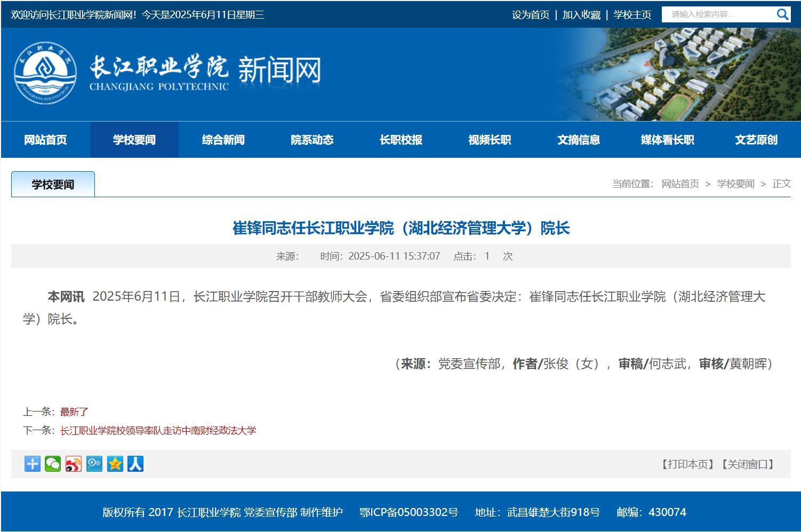Click the blue plus more-share icon
This screenshot has height=532, width=801.
pos(32,464)
